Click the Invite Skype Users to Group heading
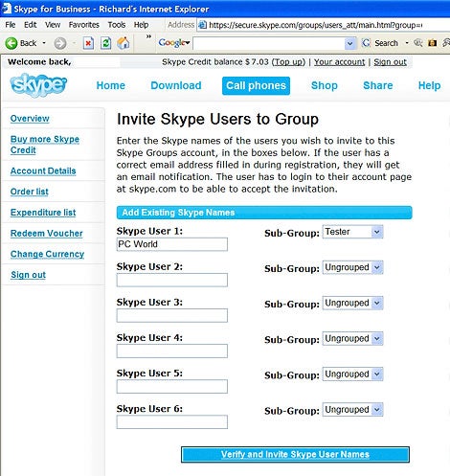The width and height of the screenshot is (450, 476). [x=217, y=119]
